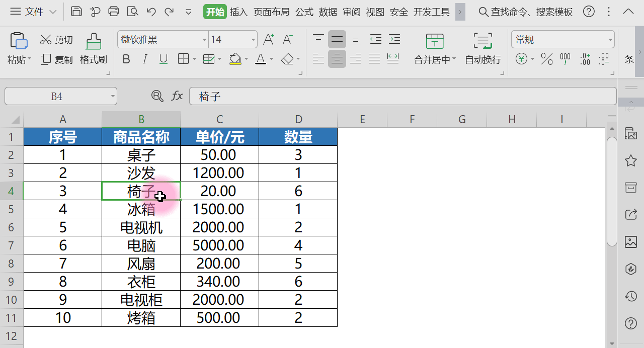This screenshot has width=644, height=348.
Task: Click the 合并居中 merge and center icon
Action: [x=434, y=48]
